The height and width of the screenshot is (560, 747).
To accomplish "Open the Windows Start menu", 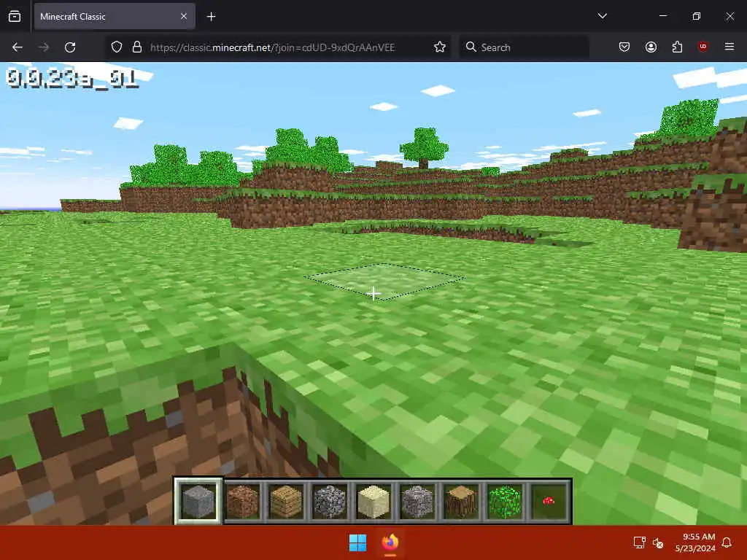I will tap(357, 542).
